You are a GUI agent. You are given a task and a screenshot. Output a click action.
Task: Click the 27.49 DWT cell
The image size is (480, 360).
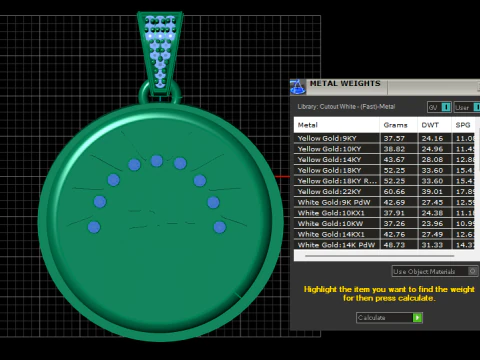point(434,234)
